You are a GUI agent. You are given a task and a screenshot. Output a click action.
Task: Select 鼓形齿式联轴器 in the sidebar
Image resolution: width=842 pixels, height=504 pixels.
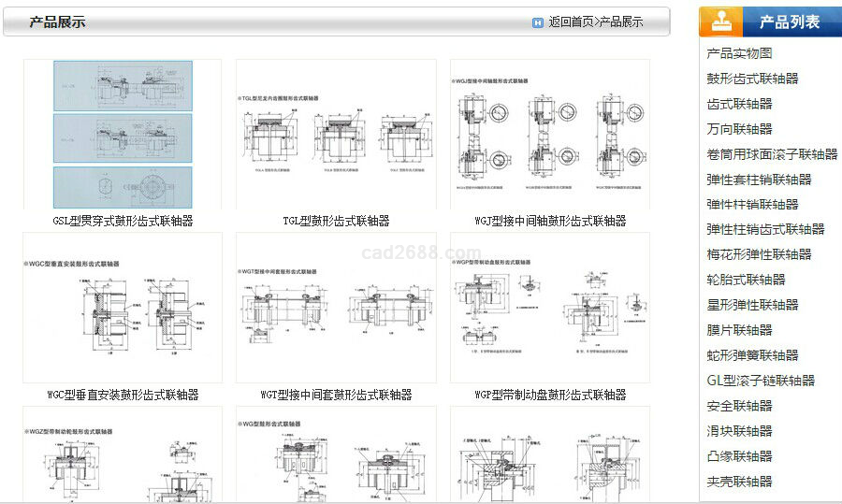[752, 79]
